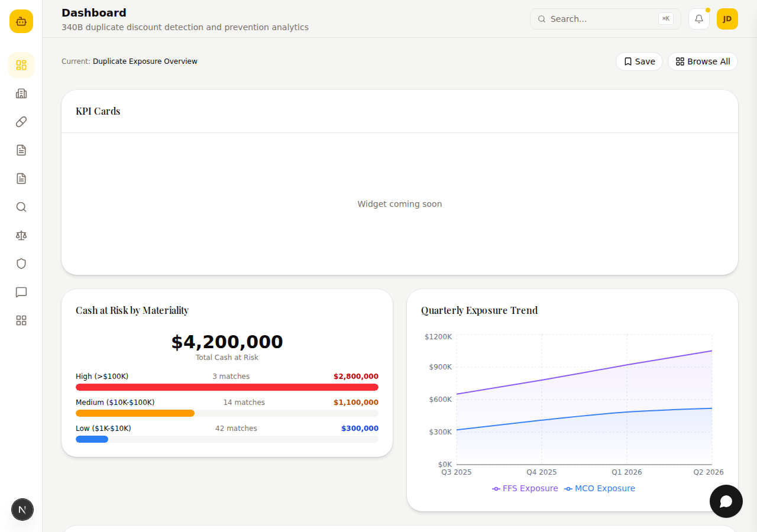The height and width of the screenshot is (532, 757).
Task: Open the JD user avatar
Action: point(727,19)
